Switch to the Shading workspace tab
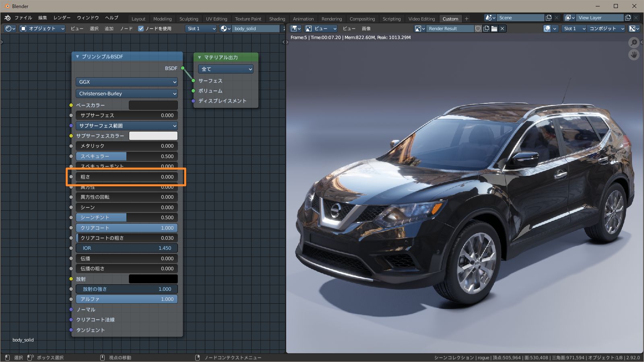 coord(277,19)
